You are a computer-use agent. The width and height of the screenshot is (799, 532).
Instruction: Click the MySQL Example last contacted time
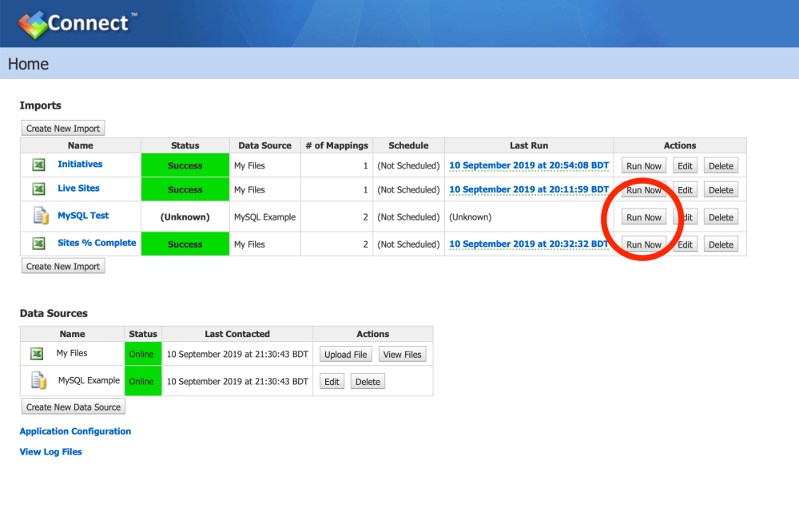pyautogui.click(x=237, y=381)
